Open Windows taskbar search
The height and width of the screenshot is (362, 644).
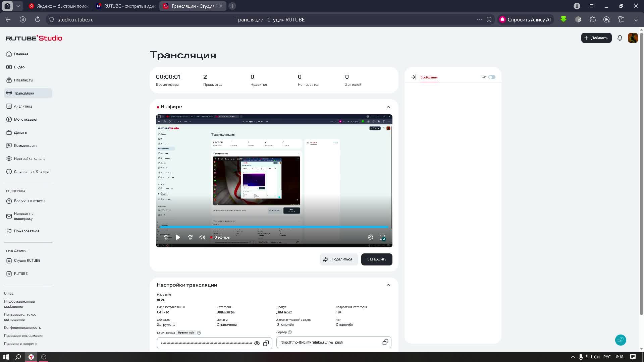click(18, 357)
